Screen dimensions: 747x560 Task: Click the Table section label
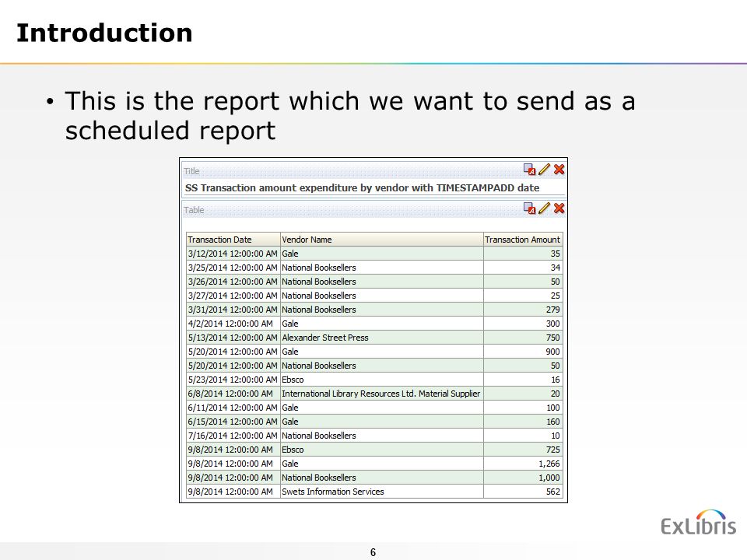click(194, 210)
